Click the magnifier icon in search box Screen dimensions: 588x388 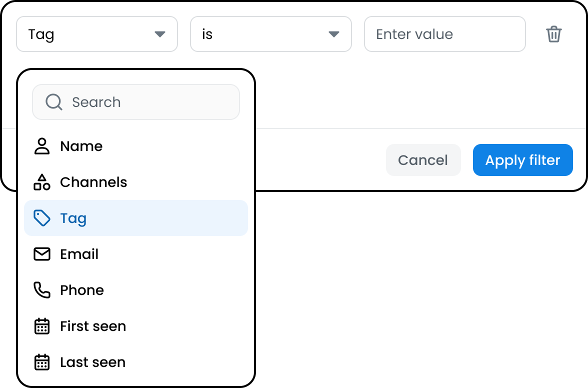point(53,102)
